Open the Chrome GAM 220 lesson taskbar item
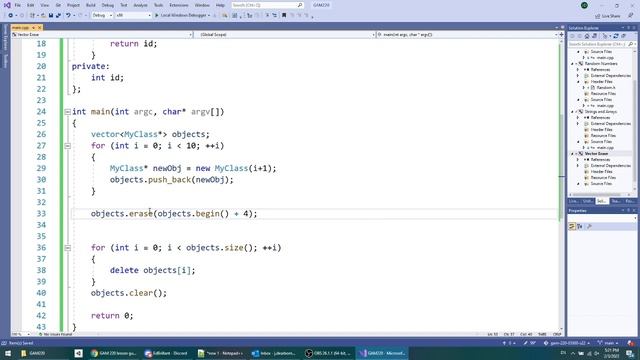 (113, 353)
